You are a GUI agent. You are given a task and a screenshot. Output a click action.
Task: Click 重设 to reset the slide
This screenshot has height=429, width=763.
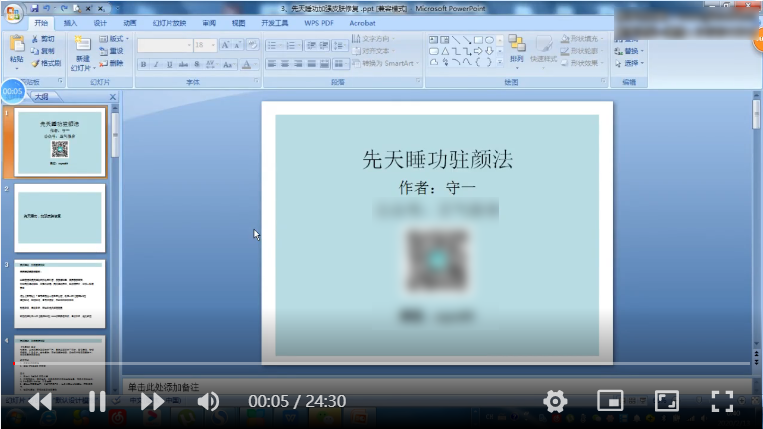click(x=111, y=51)
